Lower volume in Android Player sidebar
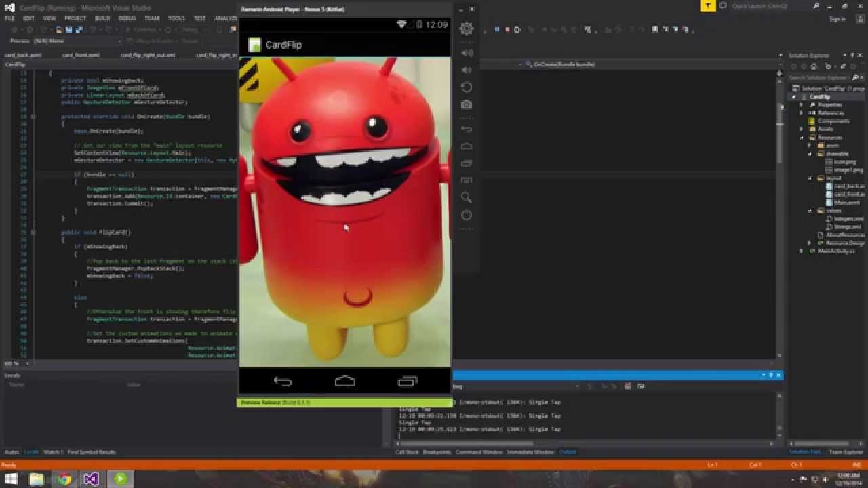This screenshot has height=488, width=868. 466,70
